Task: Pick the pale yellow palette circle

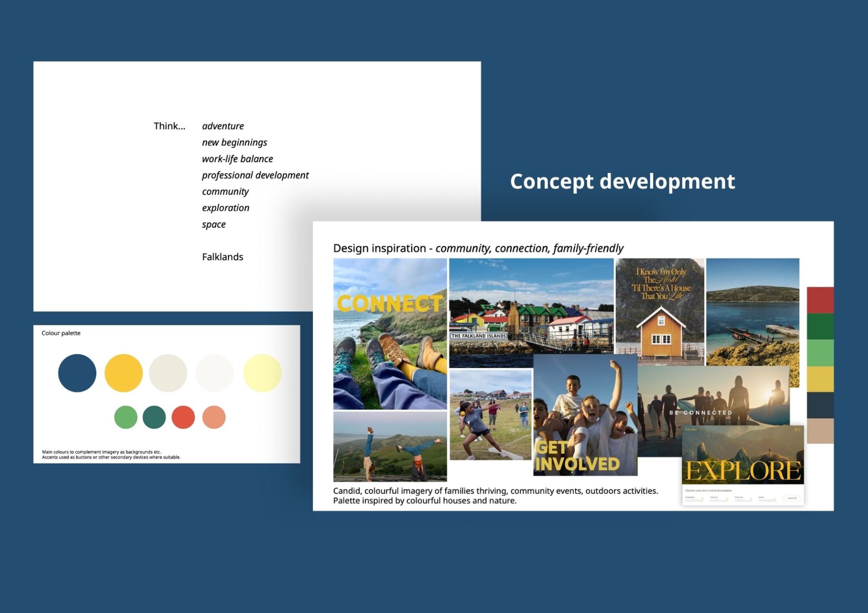Action: point(262,373)
